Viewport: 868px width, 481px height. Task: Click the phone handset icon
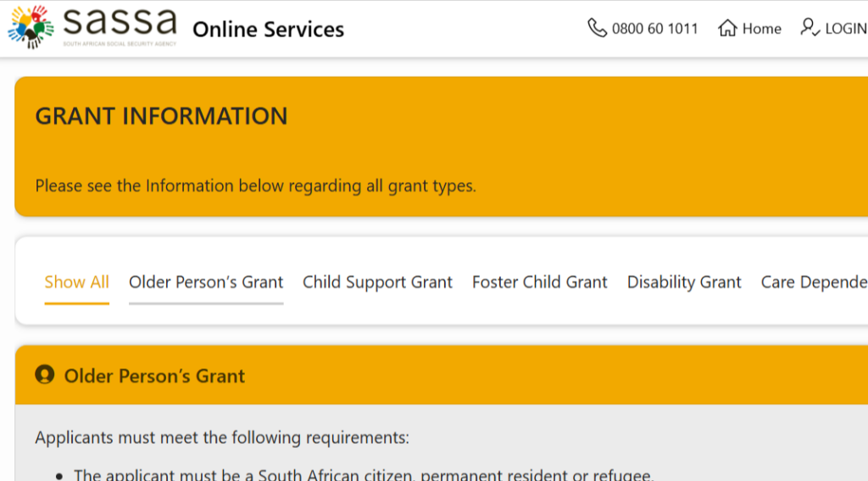point(597,28)
